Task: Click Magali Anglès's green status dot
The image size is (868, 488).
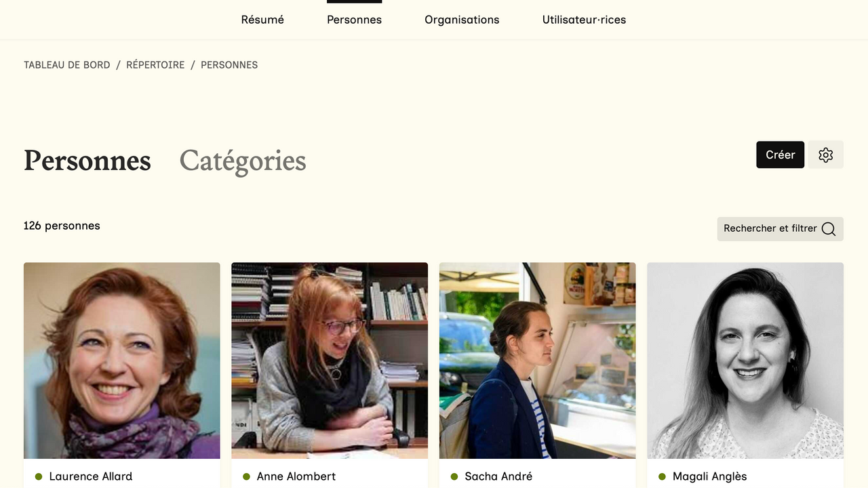Action: tap(662, 476)
